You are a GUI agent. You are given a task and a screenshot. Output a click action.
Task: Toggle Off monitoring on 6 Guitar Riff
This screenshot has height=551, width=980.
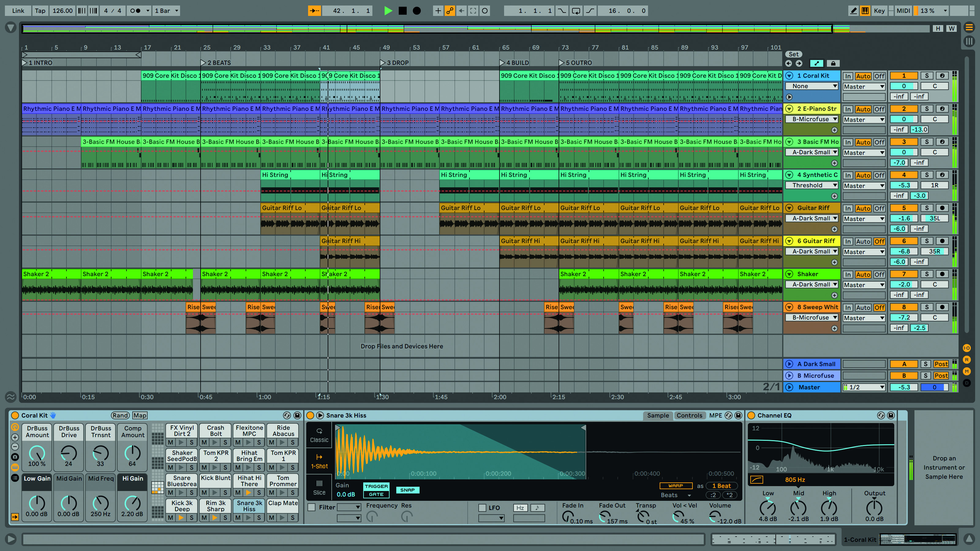point(879,242)
